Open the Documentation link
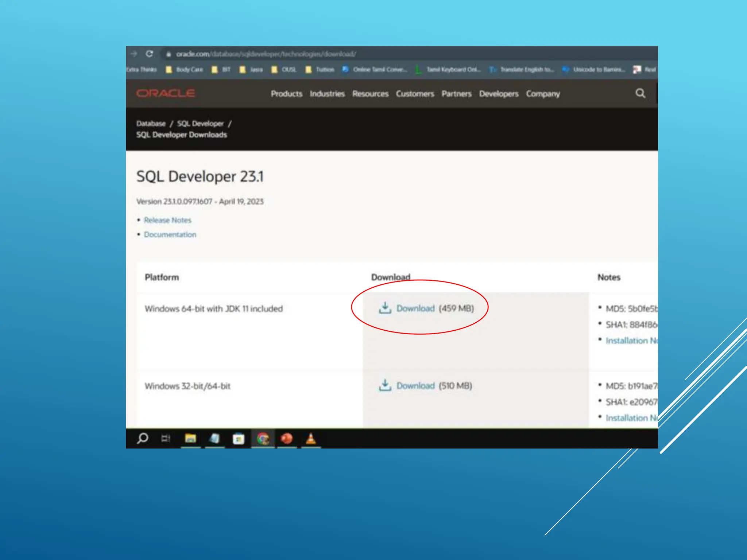747x560 pixels. pos(170,234)
